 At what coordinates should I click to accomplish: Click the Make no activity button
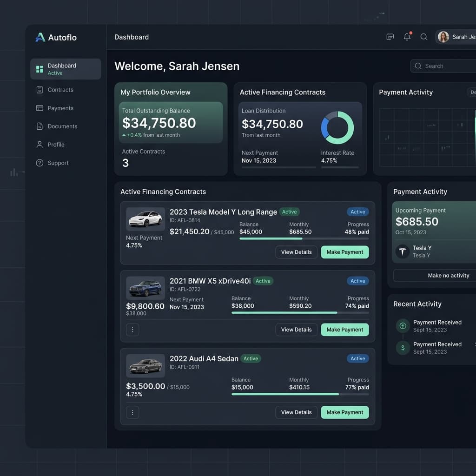click(435, 275)
